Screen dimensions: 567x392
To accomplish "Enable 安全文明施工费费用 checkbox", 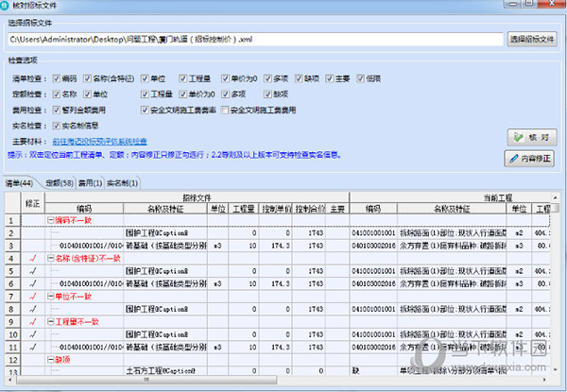I will point(225,110).
